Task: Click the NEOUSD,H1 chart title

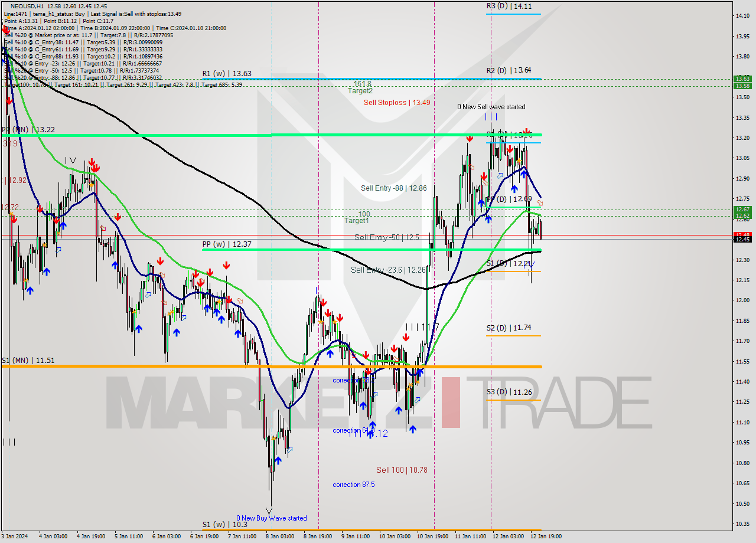Action: (x=27, y=6)
